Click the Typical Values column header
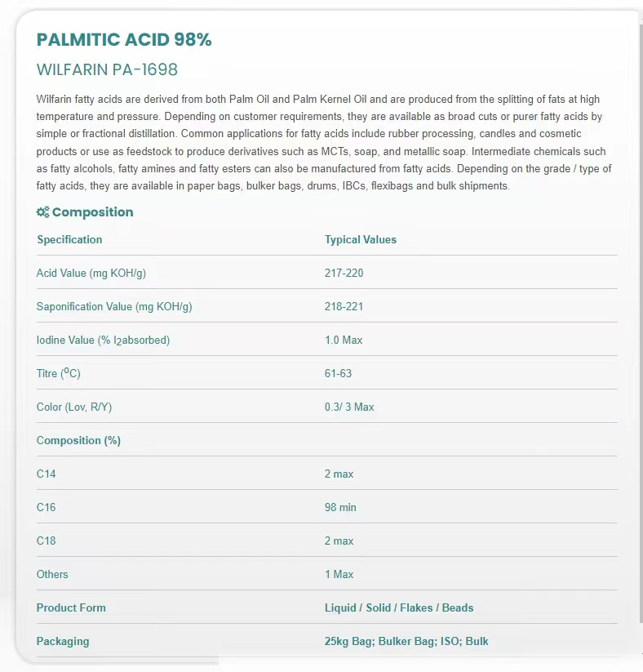 pos(361,239)
